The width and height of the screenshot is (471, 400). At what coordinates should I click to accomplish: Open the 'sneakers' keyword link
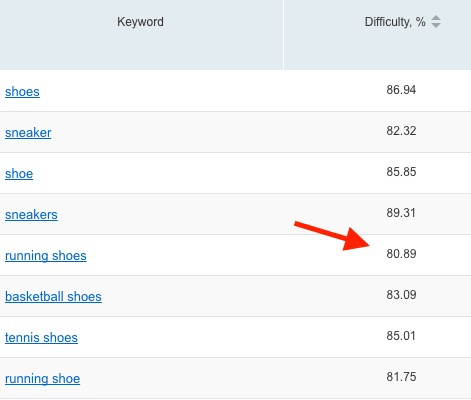pos(31,215)
